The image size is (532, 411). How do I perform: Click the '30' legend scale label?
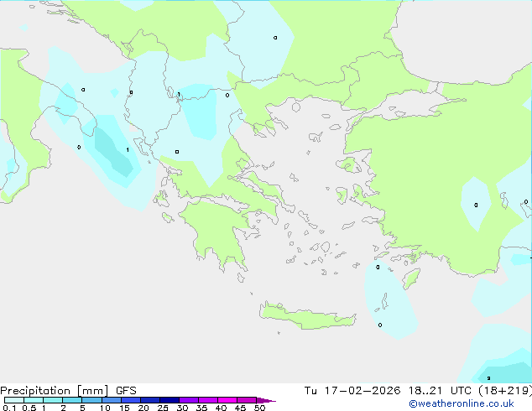pyautogui.click(x=182, y=408)
